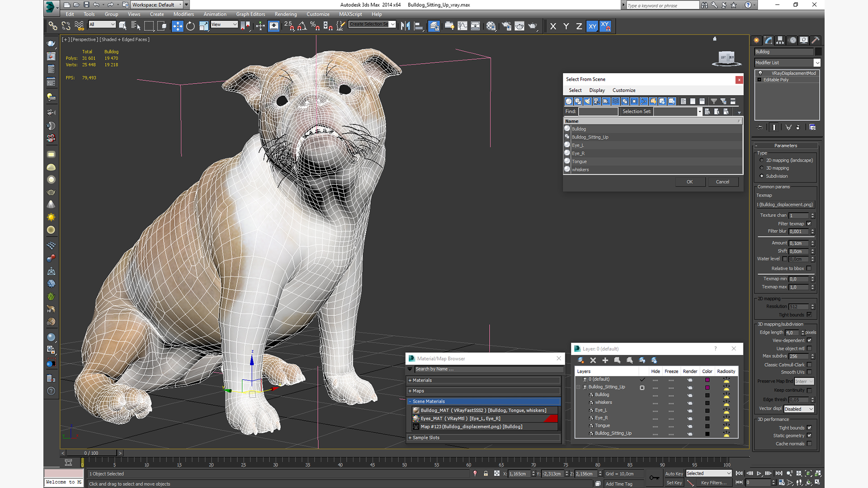Image resolution: width=868 pixels, height=488 pixels.
Task: Click the Auto Key button
Action: coord(674,474)
